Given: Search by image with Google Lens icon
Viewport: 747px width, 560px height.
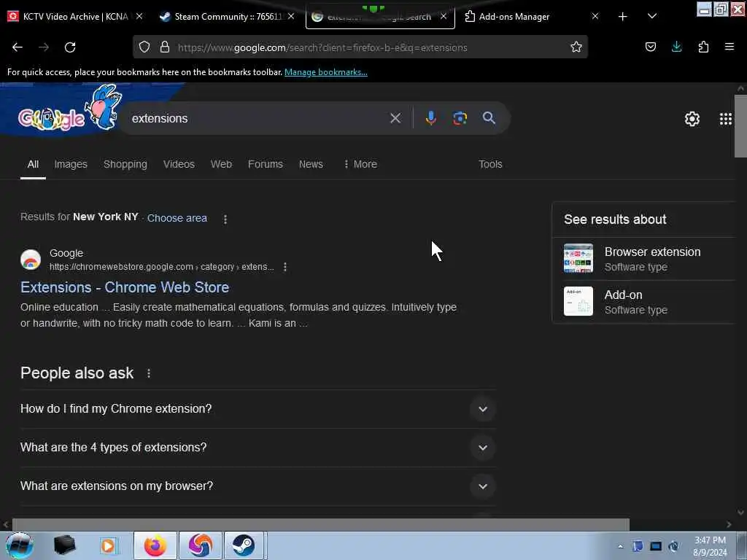Looking at the screenshot, I should 460,118.
